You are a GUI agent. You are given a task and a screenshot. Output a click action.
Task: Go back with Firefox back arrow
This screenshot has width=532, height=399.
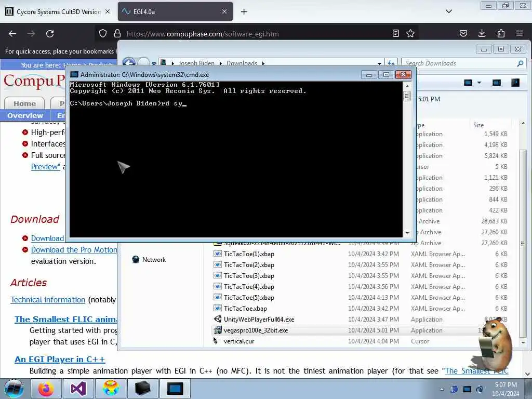(x=12, y=34)
